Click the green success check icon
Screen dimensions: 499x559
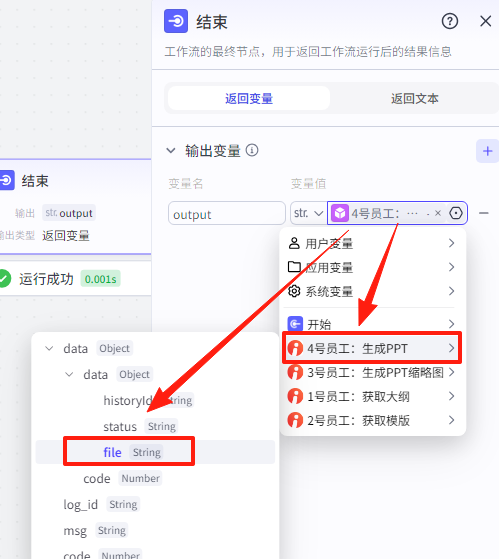[x=5, y=278]
